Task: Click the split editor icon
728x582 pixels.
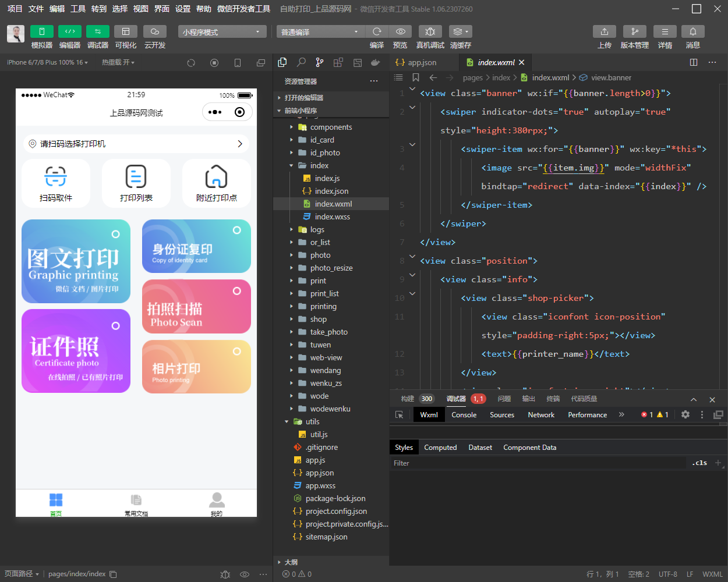Action: [x=694, y=62]
